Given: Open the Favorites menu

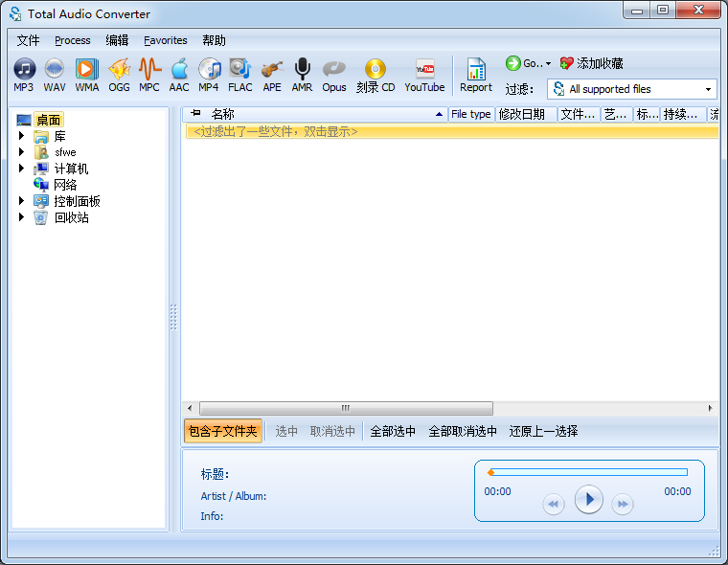Looking at the screenshot, I should (x=166, y=40).
